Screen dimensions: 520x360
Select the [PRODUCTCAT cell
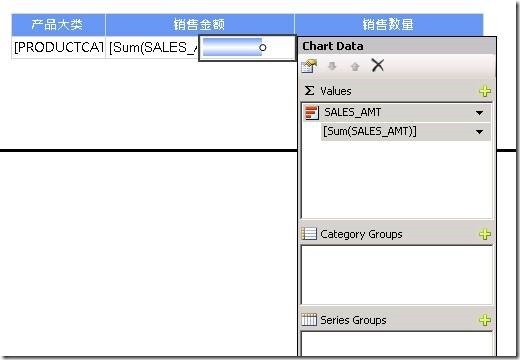[x=58, y=47]
